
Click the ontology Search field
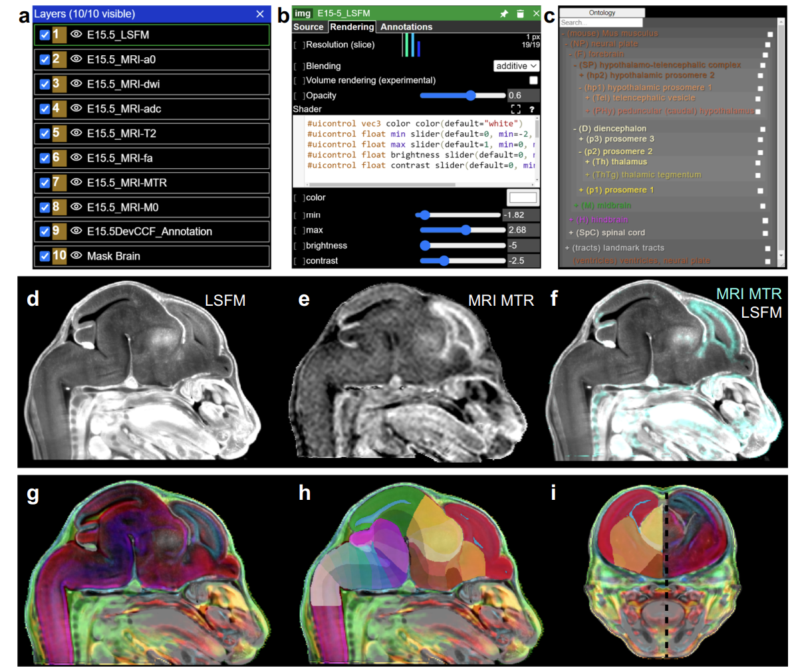[x=601, y=23]
